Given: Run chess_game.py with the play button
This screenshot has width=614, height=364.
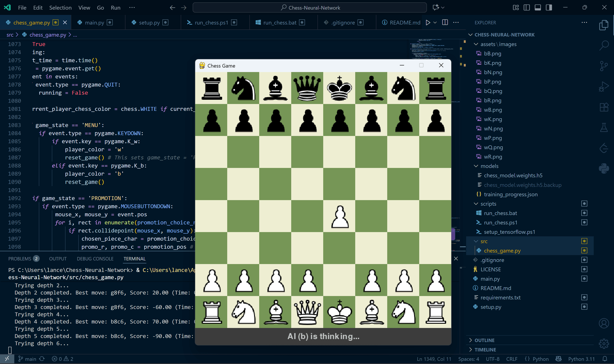Looking at the screenshot, I should [x=428, y=22].
